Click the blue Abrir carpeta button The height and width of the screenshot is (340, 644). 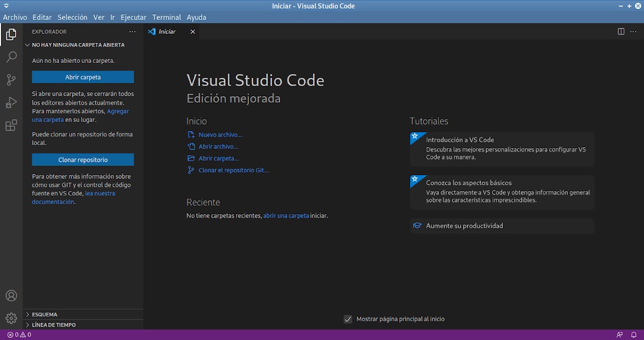pyautogui.click(x=83, y=77)
